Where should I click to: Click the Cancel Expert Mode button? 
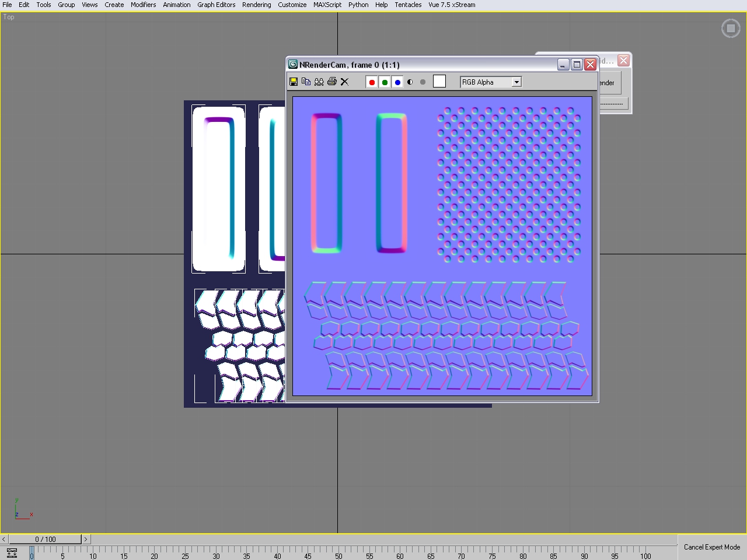711,547
